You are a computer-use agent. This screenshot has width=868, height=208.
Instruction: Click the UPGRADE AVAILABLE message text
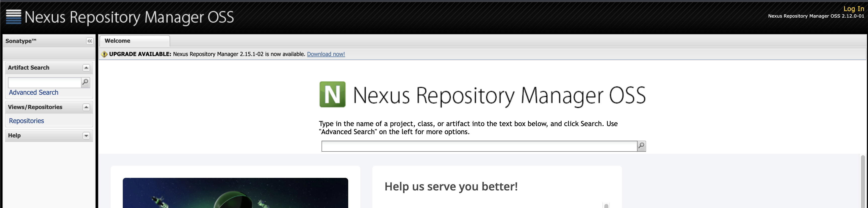pos(207,54)
